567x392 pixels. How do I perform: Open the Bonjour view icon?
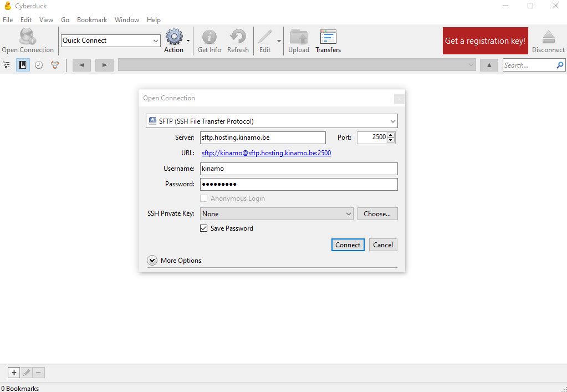(55, 65)
